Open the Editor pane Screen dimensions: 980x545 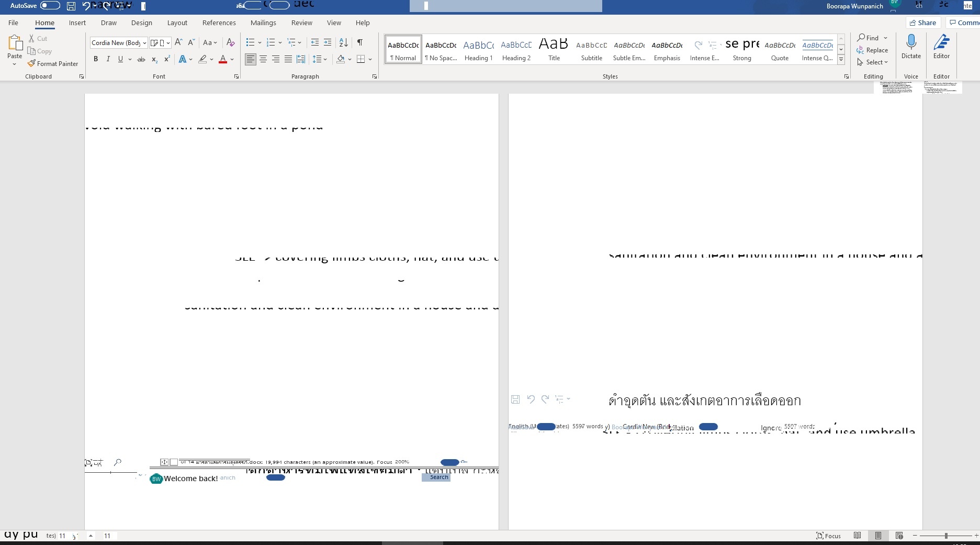(x=941, y=47)
